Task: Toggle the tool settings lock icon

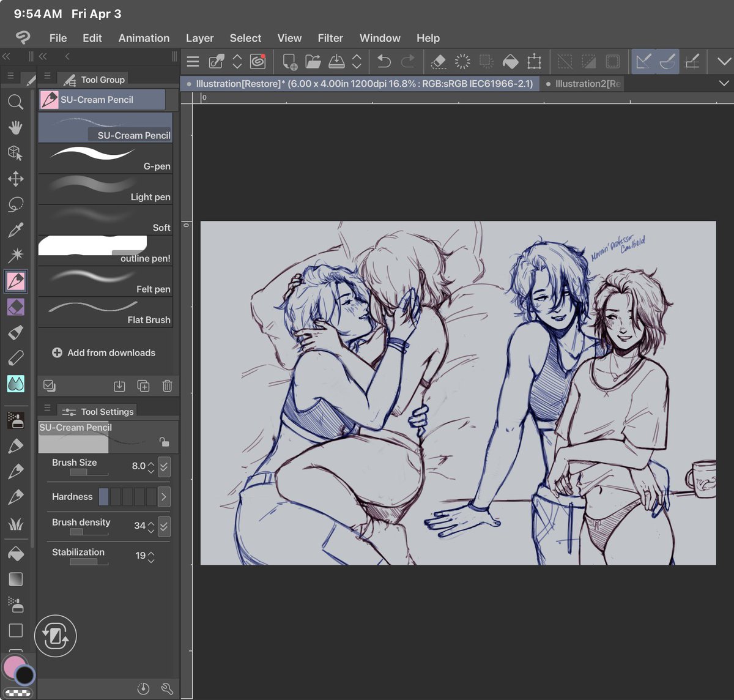Action: coord(164,442)
